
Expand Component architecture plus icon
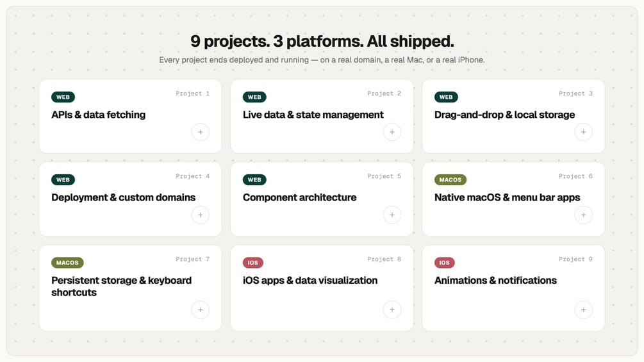tap(392, 215)
